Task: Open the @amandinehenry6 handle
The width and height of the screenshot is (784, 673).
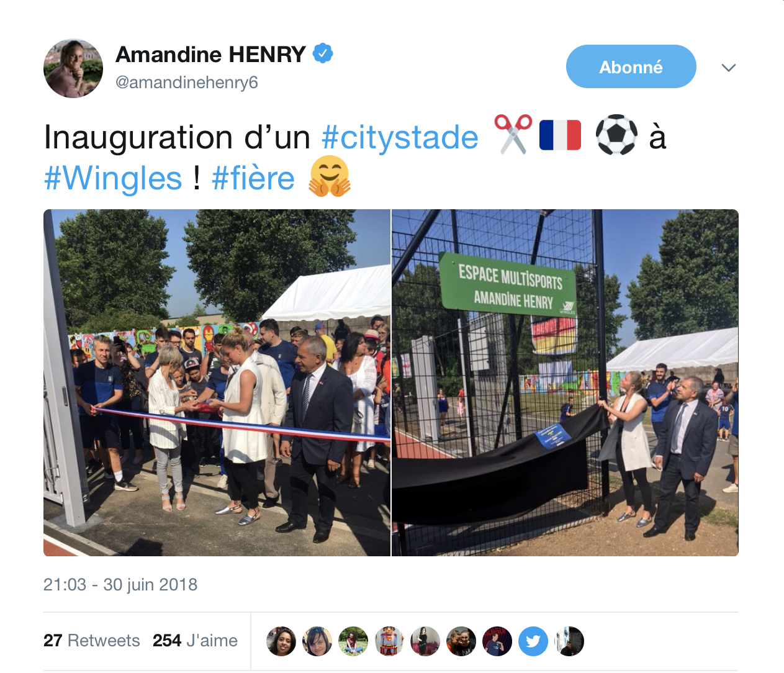Action: [x=187, y=83]
